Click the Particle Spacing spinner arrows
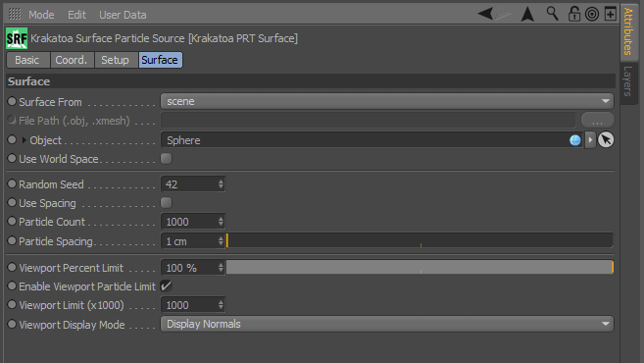Viewport: 644px width, 363px height. tap(221, 241)
